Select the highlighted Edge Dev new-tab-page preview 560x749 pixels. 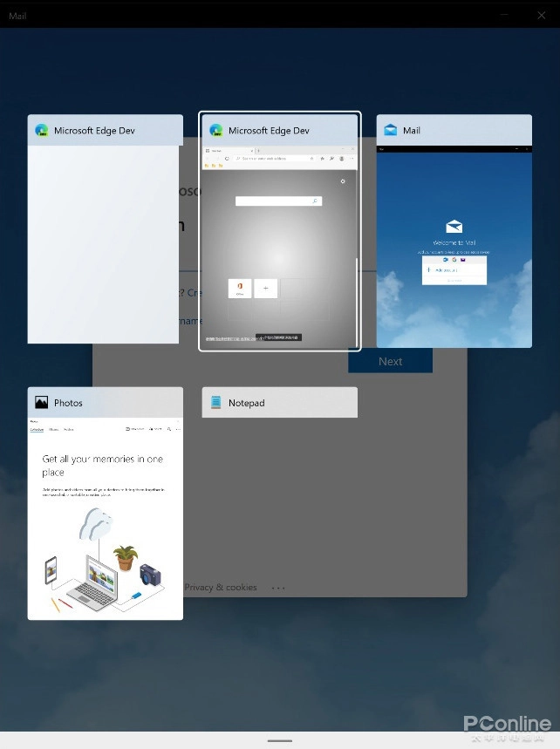click(x=279, y=247)
